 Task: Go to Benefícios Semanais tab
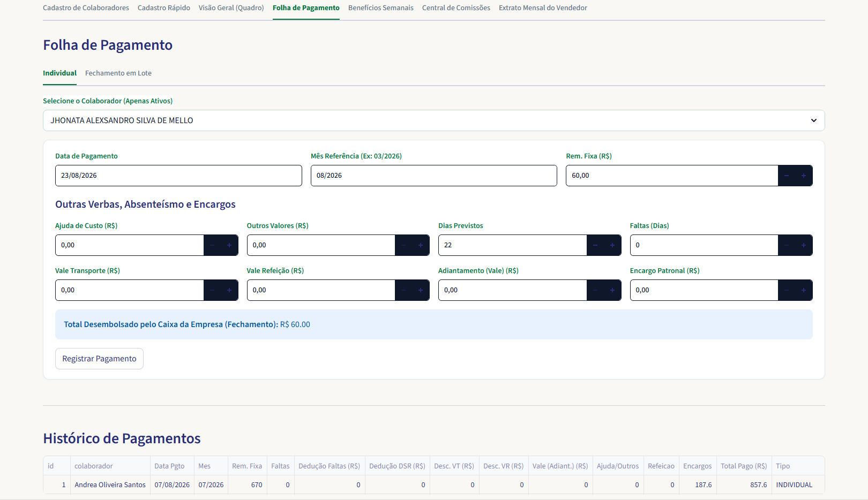click(381, 8)
